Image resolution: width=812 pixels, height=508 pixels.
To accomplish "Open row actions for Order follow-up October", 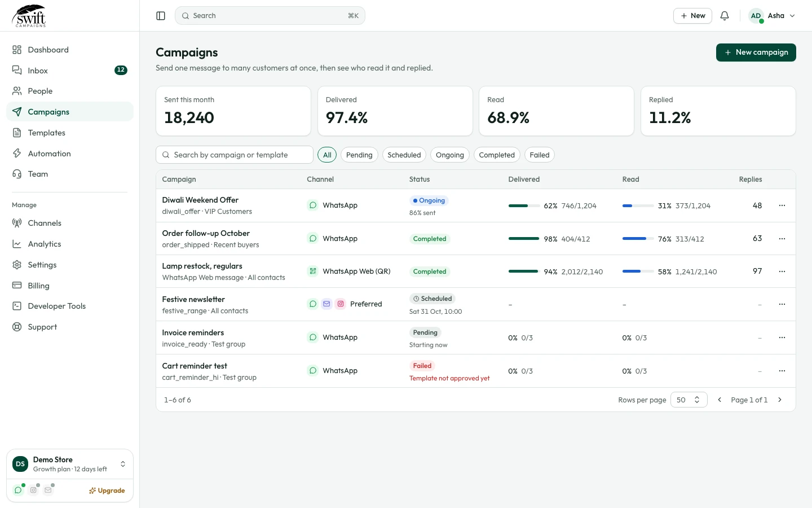I will click(782, 239).
